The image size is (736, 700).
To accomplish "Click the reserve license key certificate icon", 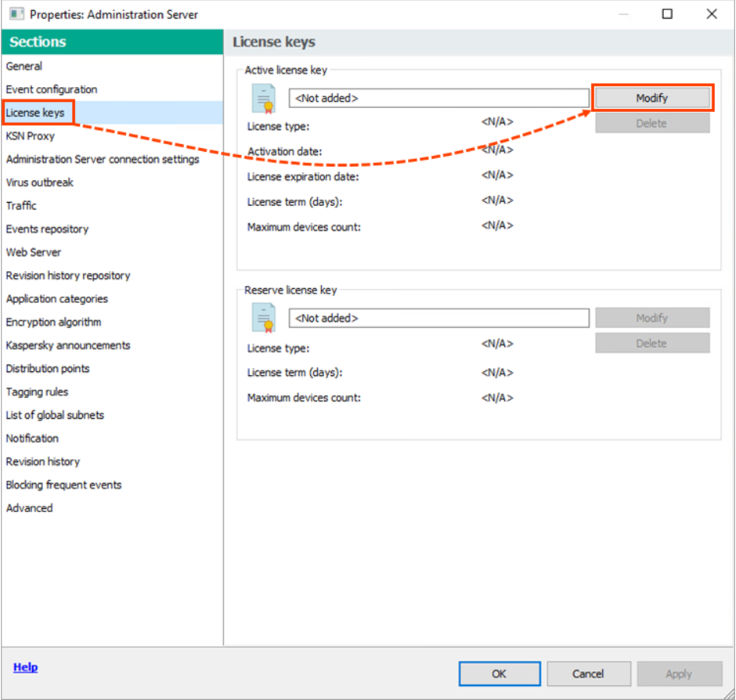I will [x=263, y=318].
